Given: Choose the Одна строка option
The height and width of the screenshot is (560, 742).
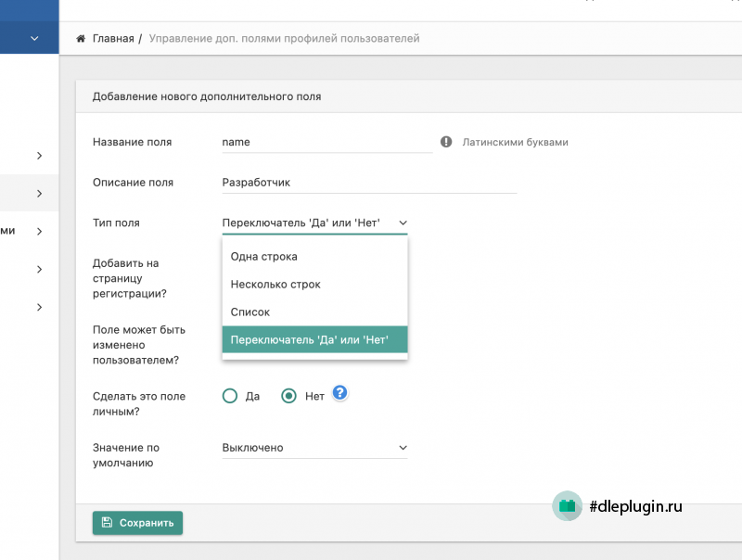Looking at the screenshot, I should [314, 256].
